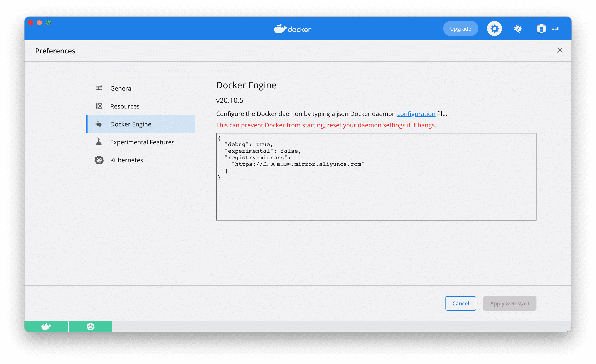Close Preferences with the X button
This screenshot has width=596, height=364.
pyautogui.click(x=559, y=50)
